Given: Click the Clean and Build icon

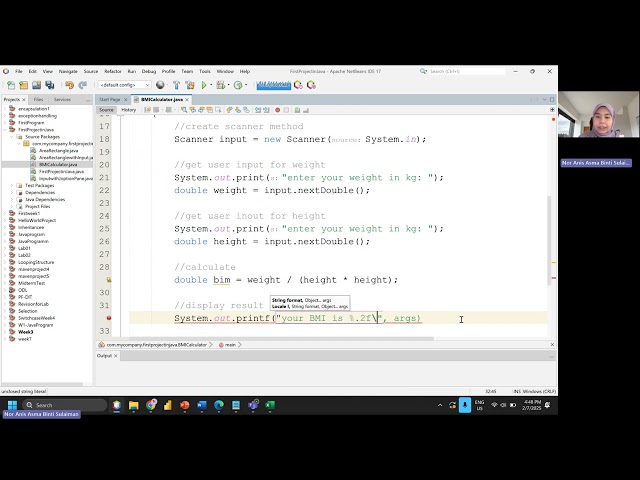Looking at the screenshot, I should [x=190, y=85].
